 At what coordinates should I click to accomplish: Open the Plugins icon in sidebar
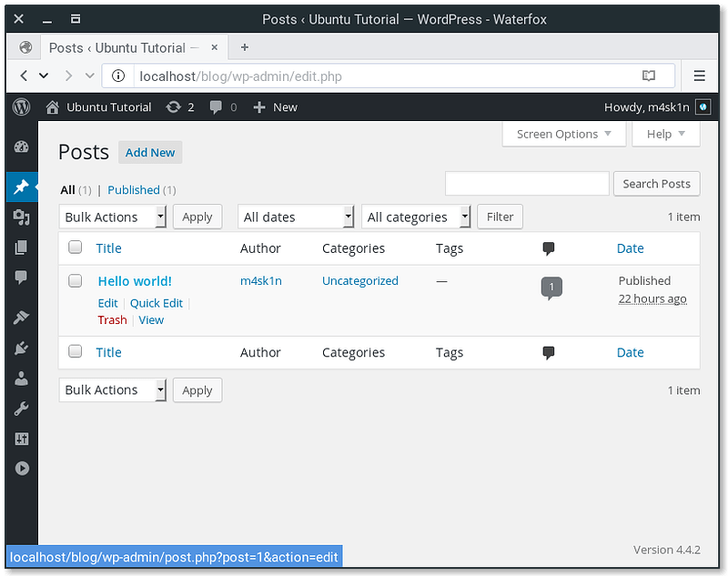(21, 348)
